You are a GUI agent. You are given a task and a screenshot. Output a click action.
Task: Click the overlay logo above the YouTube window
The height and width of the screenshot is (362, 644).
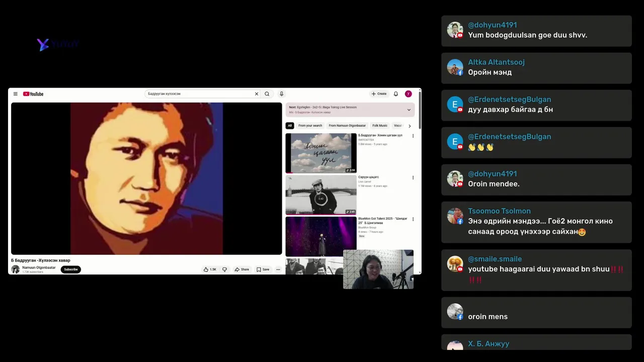click(58, 45)
